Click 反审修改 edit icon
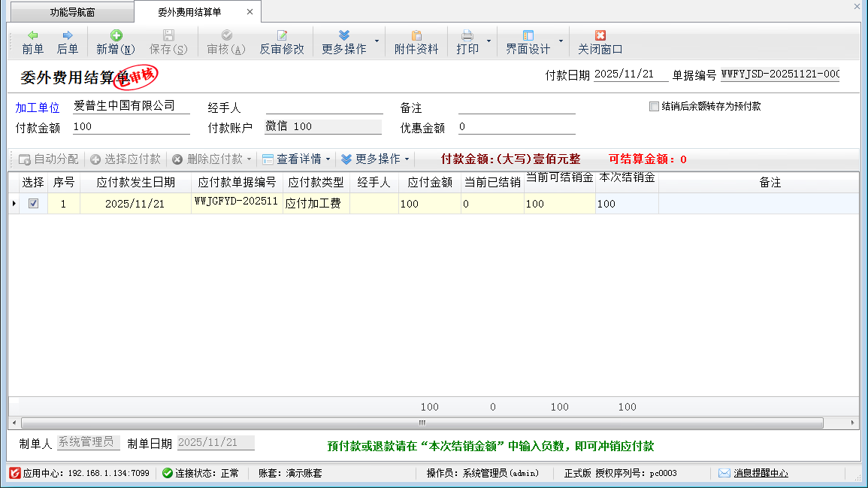This screenshot has width=868, height=488. tap(282, 35)
